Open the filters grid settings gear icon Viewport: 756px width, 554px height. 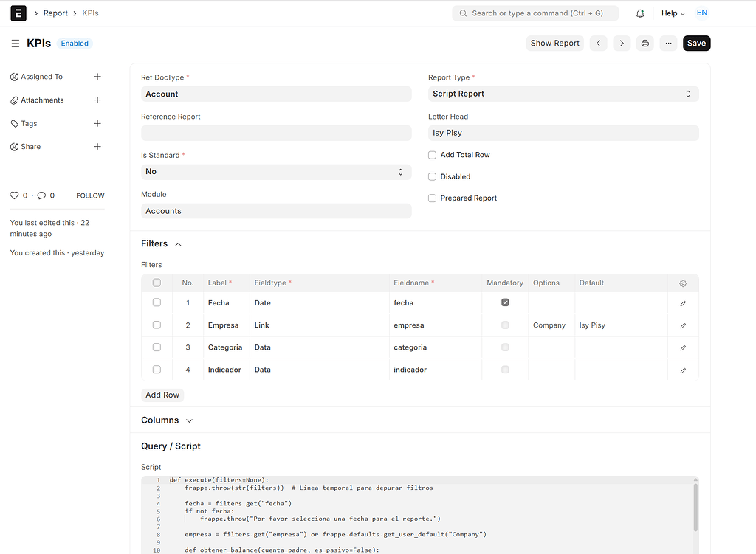point(682,283)
